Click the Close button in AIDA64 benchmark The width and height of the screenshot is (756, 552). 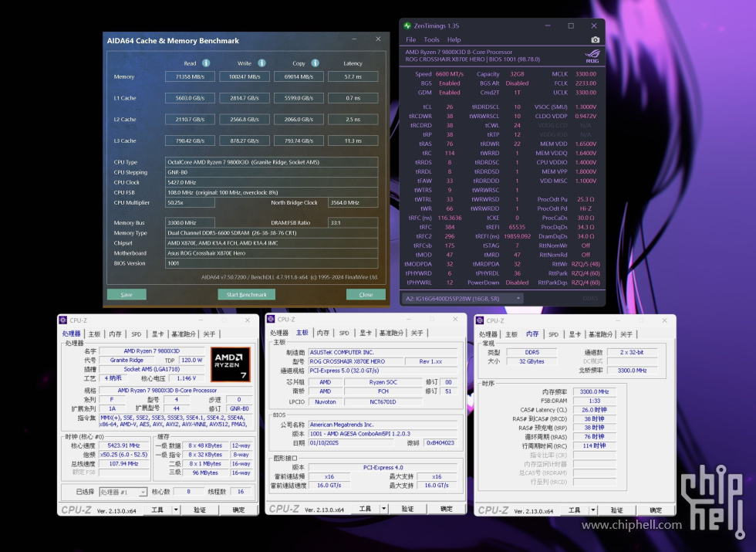click(x=366, y=294)
